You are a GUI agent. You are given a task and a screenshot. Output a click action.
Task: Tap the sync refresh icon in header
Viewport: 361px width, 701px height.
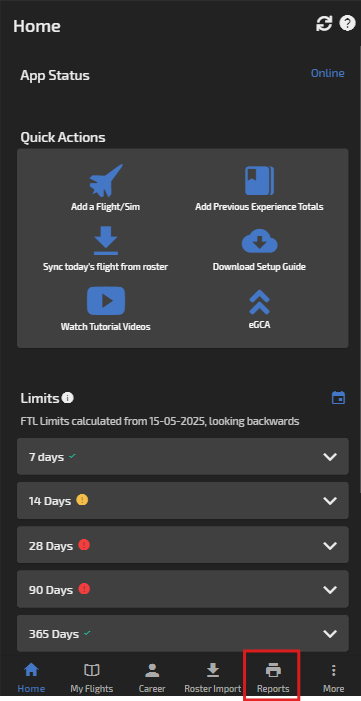coord(324,24)
